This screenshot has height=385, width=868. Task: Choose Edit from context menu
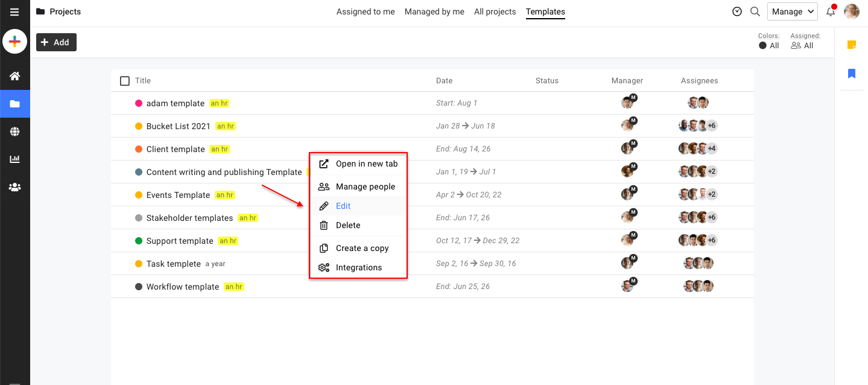click(x=358, y=206)
